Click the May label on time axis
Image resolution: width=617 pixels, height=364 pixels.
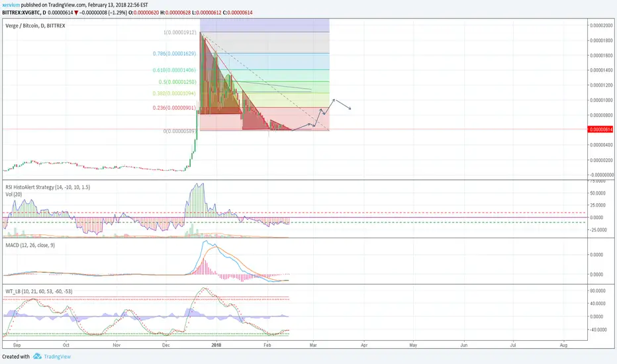[x=413, y=345]
